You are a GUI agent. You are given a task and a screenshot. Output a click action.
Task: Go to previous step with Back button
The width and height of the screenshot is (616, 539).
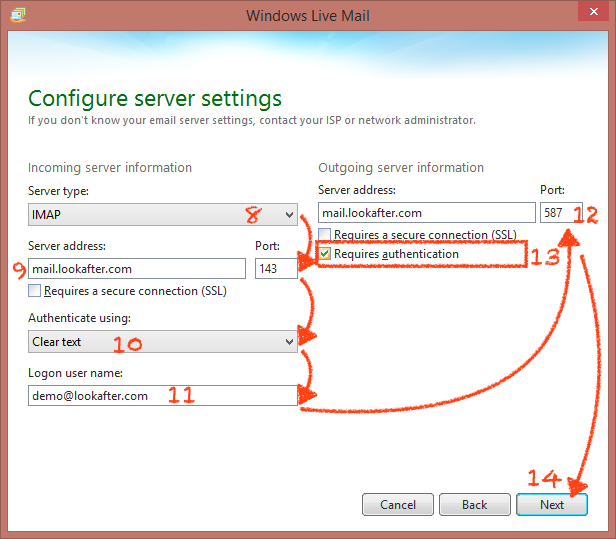tap(474, 504)
